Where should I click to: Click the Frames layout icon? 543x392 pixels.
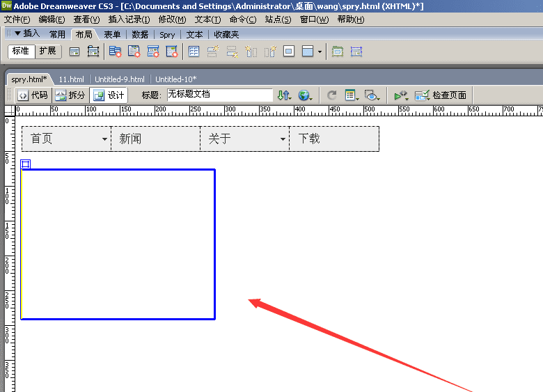pos(308,52)
